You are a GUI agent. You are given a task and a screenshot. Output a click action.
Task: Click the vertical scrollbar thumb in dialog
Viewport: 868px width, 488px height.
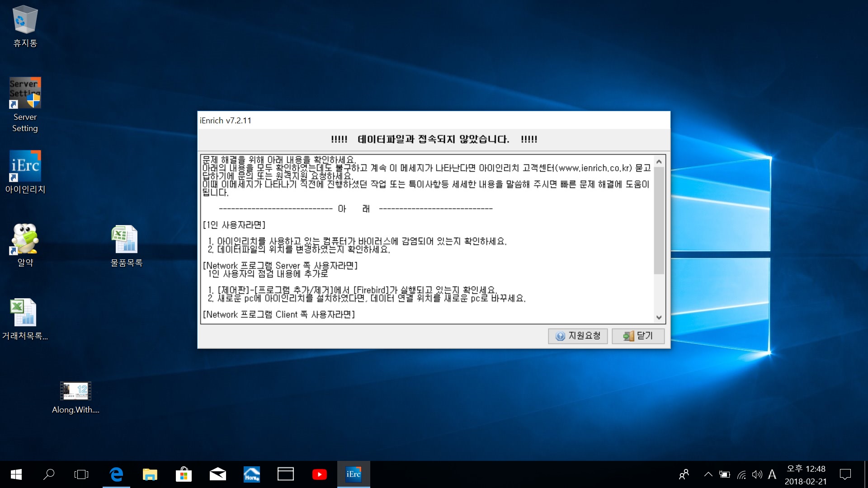(x=659, y=220)
